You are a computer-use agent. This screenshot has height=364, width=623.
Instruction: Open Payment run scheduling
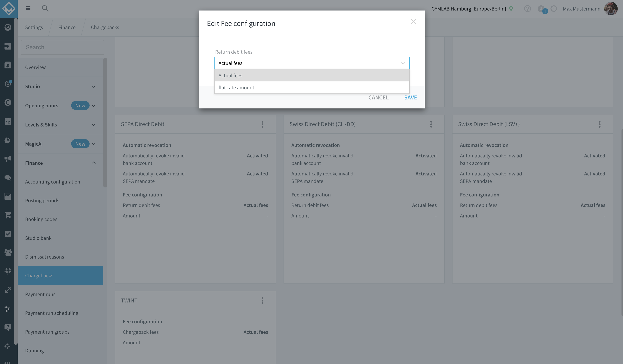[x=60, y=313]
